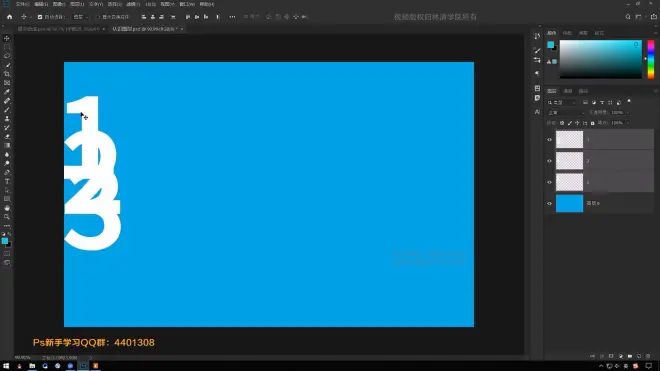Switch to the Paths tab
Screen dimensions: 660x371
[583, 91]
